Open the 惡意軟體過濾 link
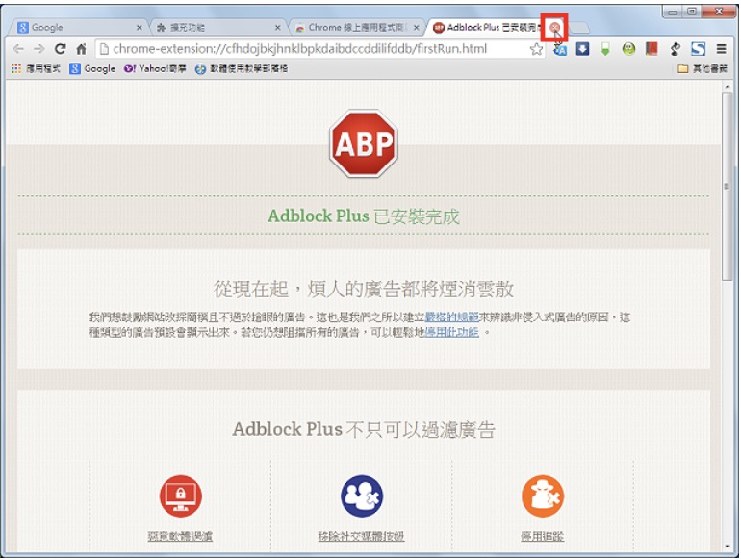This screenshot has height=560, width=741. [180, 536]
